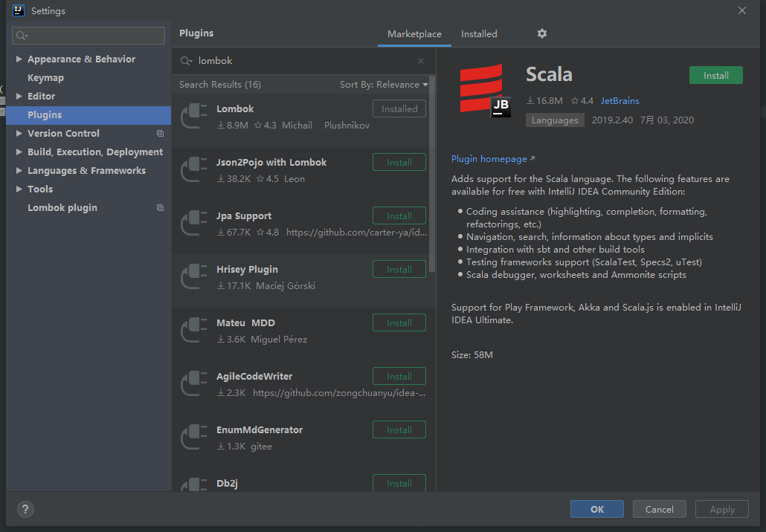Cancel the Settings dialog
766x532 pixels.
tap(659, 509)
